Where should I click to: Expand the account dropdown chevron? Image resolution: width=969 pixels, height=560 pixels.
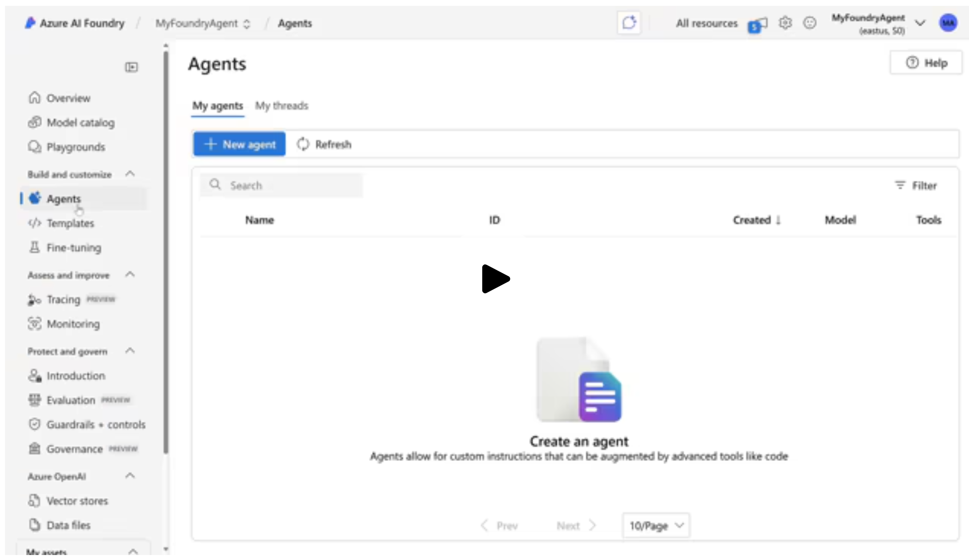(920, 23)
